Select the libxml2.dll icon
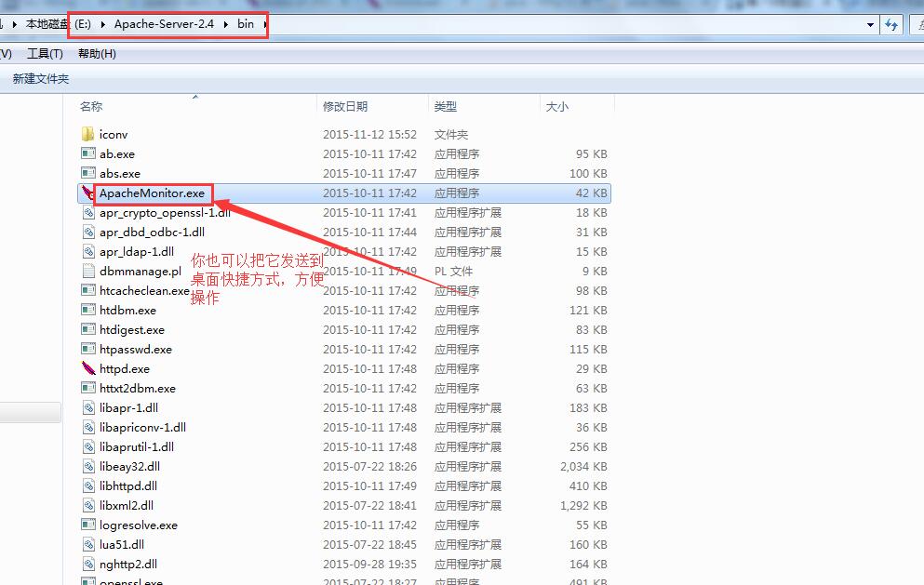Image resolution: width=924 pixels, height=585 pixels. tap(88, 505)
